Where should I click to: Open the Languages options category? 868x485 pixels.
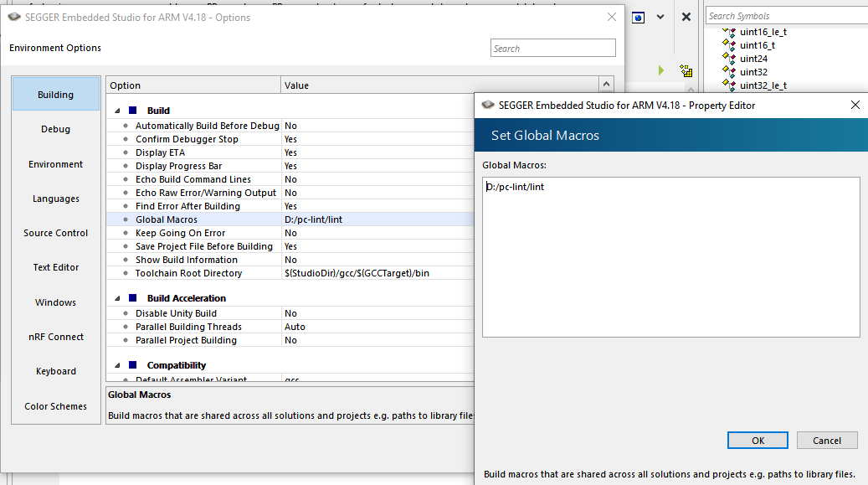(56, 199)
